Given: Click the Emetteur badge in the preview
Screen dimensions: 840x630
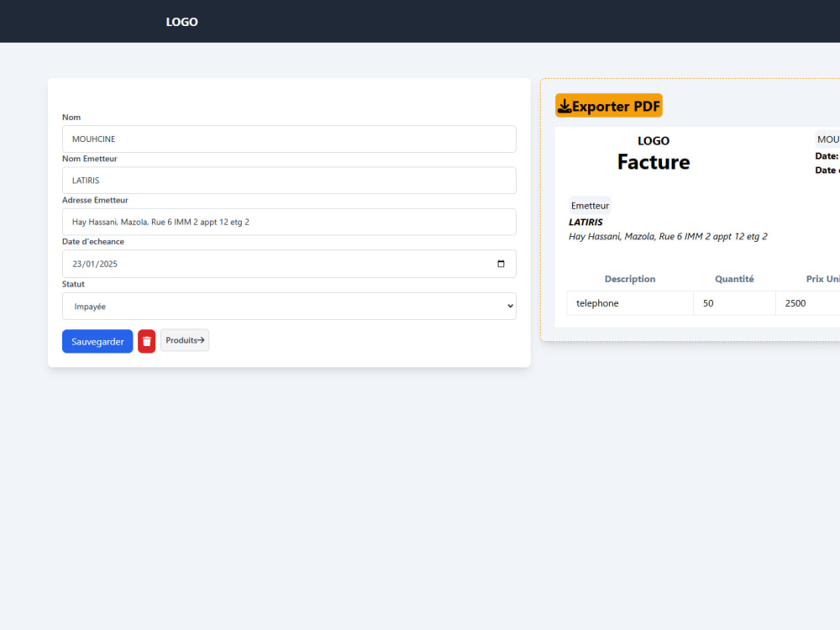Looking at the screenshot, I should point(590,206).
